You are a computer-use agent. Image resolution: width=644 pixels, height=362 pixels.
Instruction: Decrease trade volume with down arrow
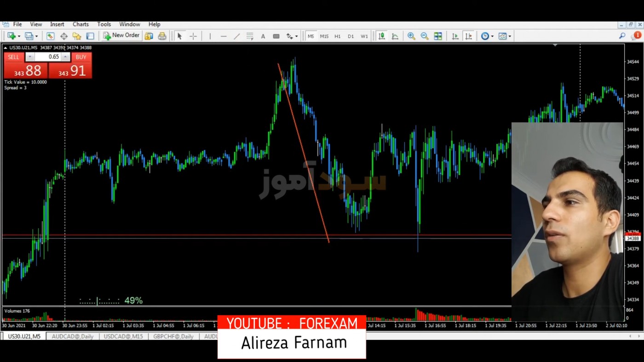tap(30, 57)
